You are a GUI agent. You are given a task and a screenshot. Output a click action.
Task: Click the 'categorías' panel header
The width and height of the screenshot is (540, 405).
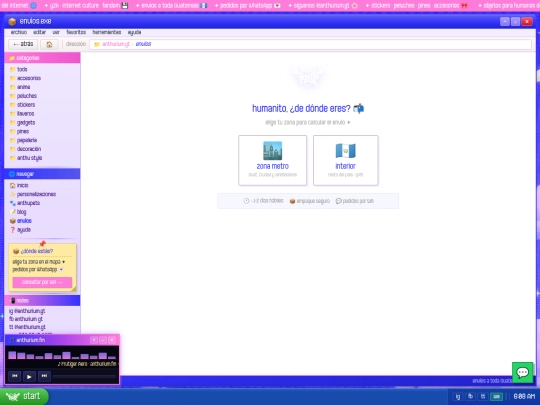pyautogui.click(x=42, y=58)
